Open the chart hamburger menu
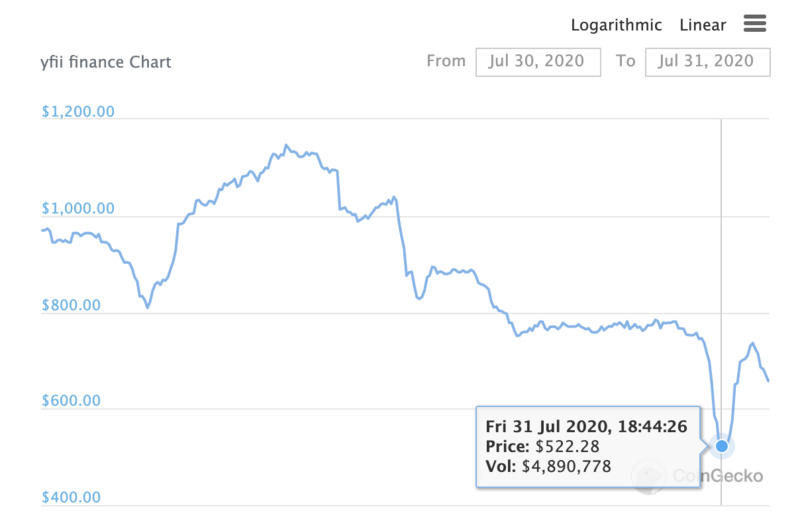Screen dimensions: 800x521 click(x=755, y=24)
